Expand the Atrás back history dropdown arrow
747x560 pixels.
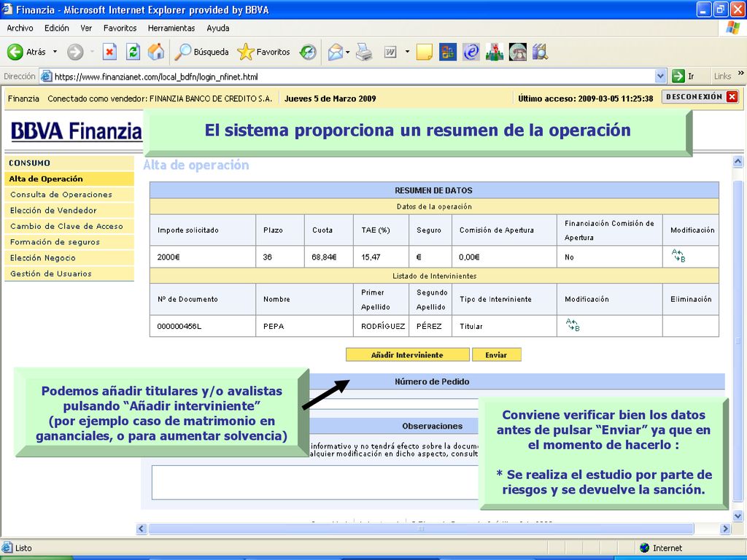pyautogui.click(x=55, y=52)
